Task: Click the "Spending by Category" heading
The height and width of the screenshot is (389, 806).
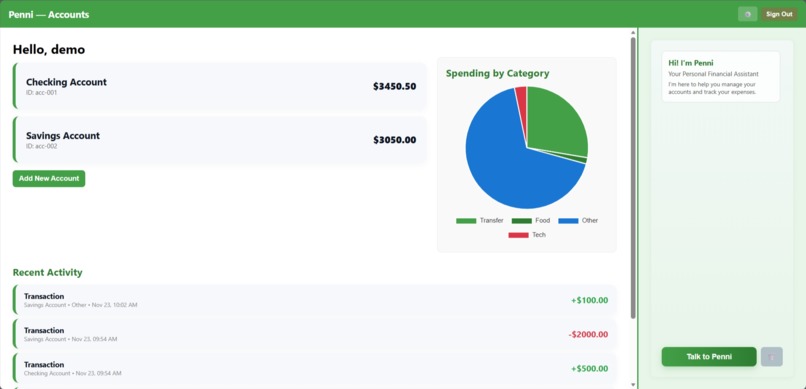Action: click(498, 73)
